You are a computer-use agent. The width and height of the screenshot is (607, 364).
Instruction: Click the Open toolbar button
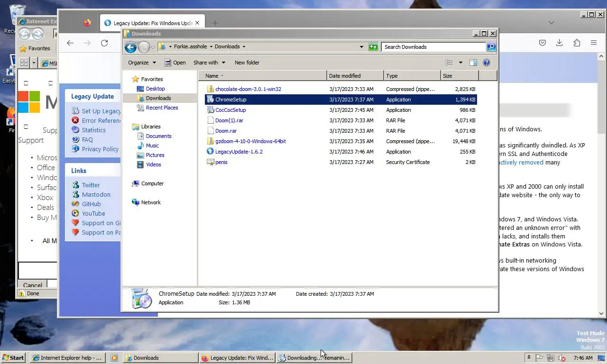(x=175, y=63)
